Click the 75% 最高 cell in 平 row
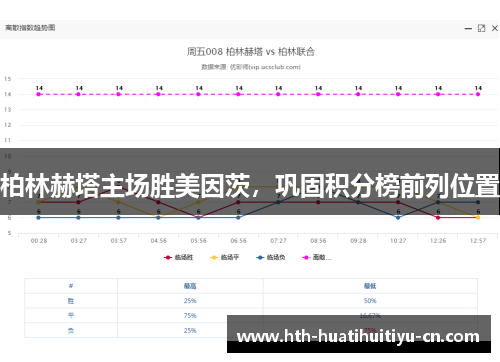 click(x=190, y=316)
